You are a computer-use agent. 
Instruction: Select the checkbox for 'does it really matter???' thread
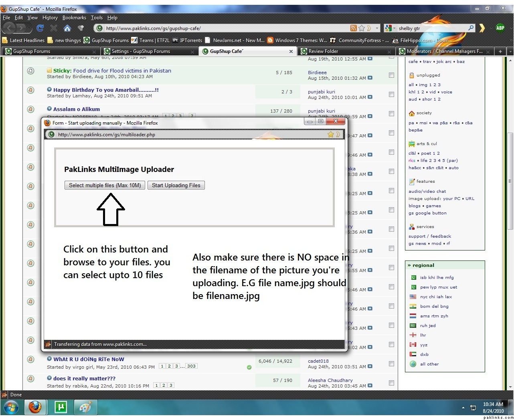click(391, 383)
